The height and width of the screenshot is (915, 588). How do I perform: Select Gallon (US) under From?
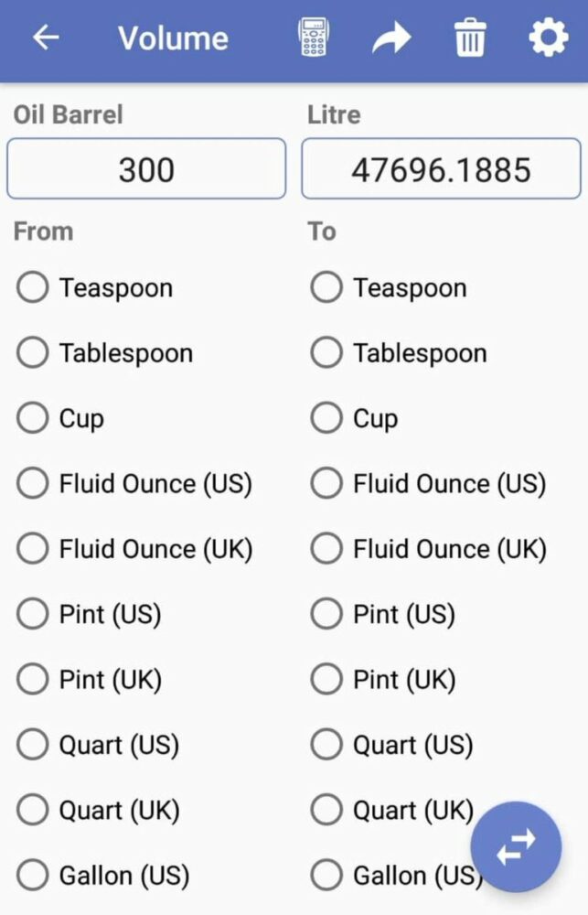pos(103,876)
